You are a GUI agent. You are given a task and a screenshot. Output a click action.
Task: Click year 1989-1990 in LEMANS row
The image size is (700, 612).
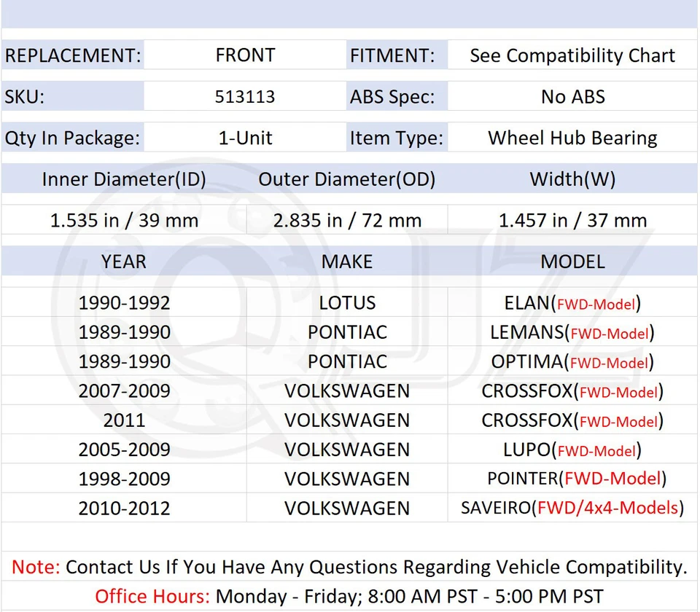[x=125, y=332]
